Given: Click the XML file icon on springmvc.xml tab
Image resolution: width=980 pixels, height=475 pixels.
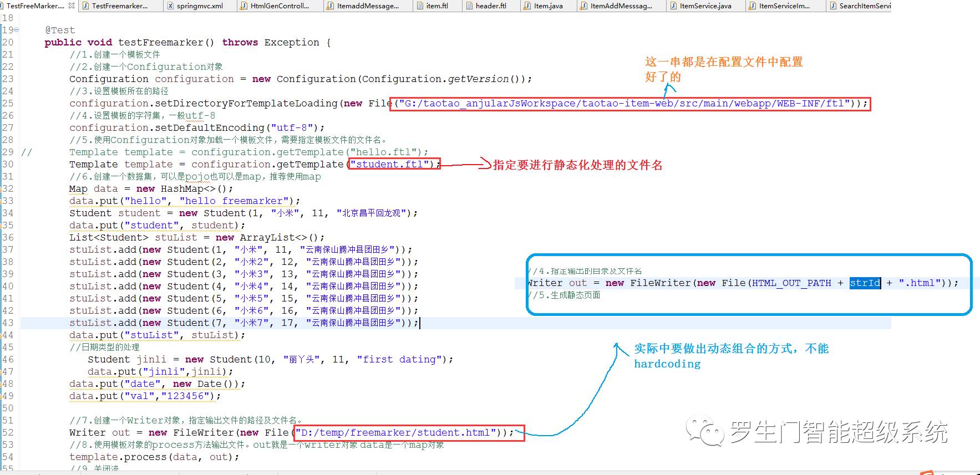Looking at the screenshot, I should pyautogui.click(x=170, y=6).
